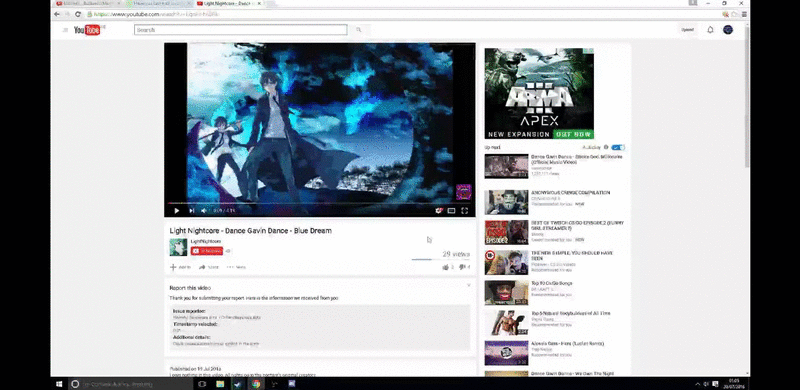Open the YouTube guide hamburger menu

click(x=65, y=30)
